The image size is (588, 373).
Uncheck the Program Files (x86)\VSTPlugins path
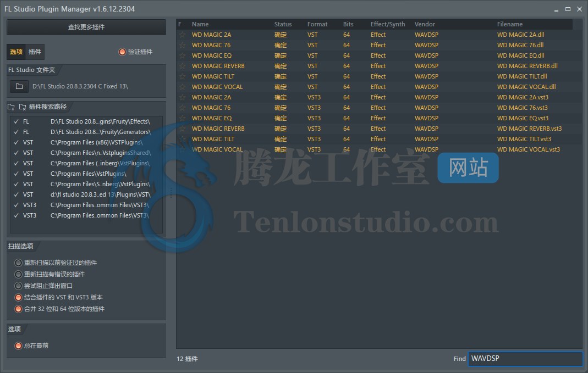click(16, 142)
